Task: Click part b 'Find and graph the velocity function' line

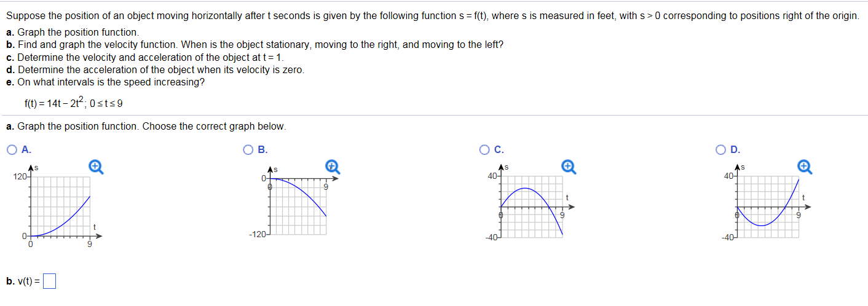Action: 254,45
